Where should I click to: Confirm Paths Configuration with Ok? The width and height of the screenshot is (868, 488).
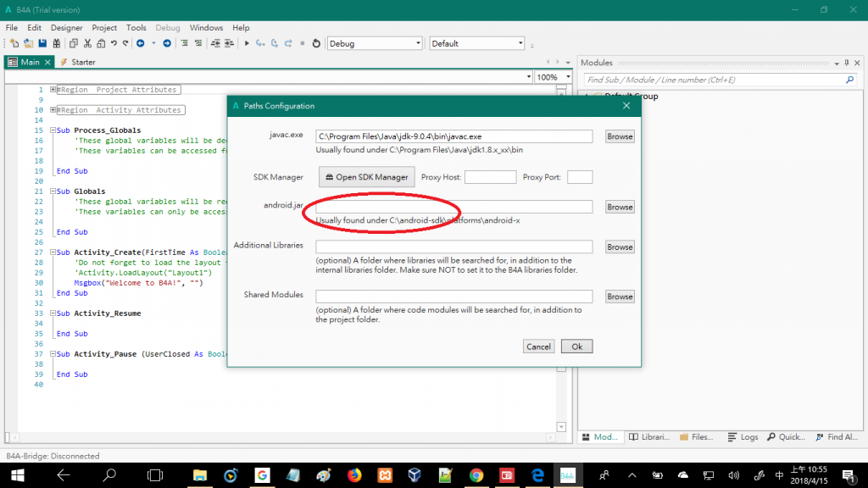point(576,347)
